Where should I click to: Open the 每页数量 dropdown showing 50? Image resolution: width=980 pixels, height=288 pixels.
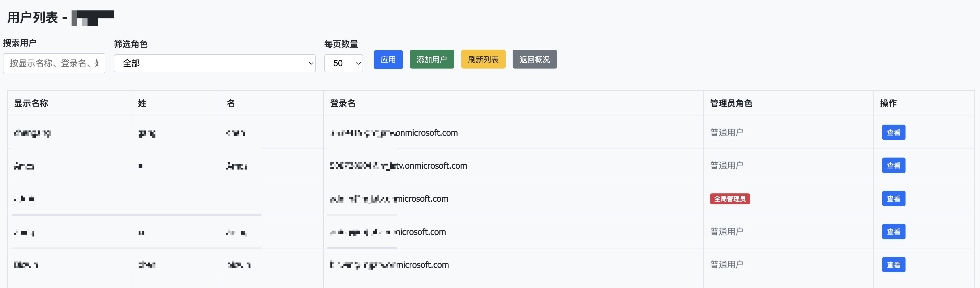(343, 63)
